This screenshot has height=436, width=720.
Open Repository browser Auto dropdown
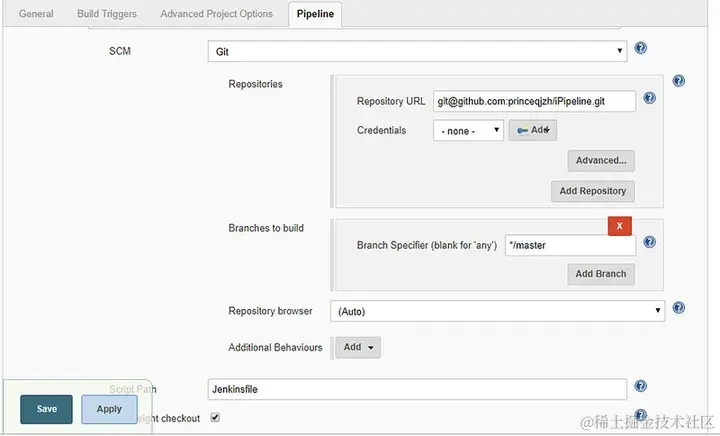pos(498,311)
